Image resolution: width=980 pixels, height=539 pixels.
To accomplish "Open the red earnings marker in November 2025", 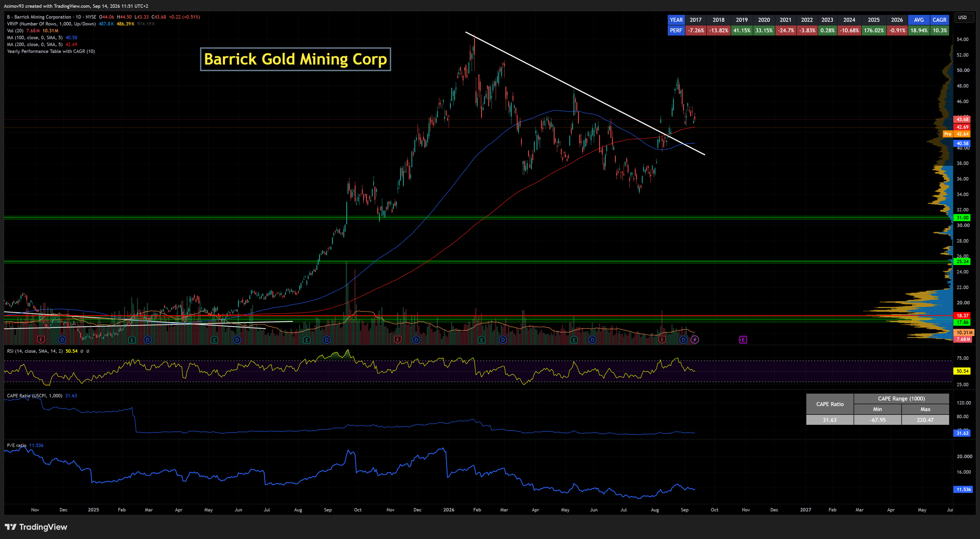I will 397,339.
